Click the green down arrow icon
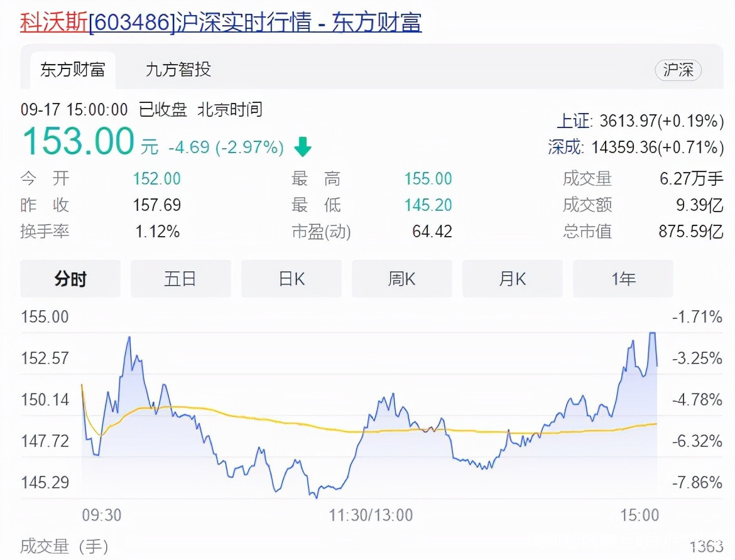This screenshot has width=735, height=560. pyautogui.click(x=303, y=147)
